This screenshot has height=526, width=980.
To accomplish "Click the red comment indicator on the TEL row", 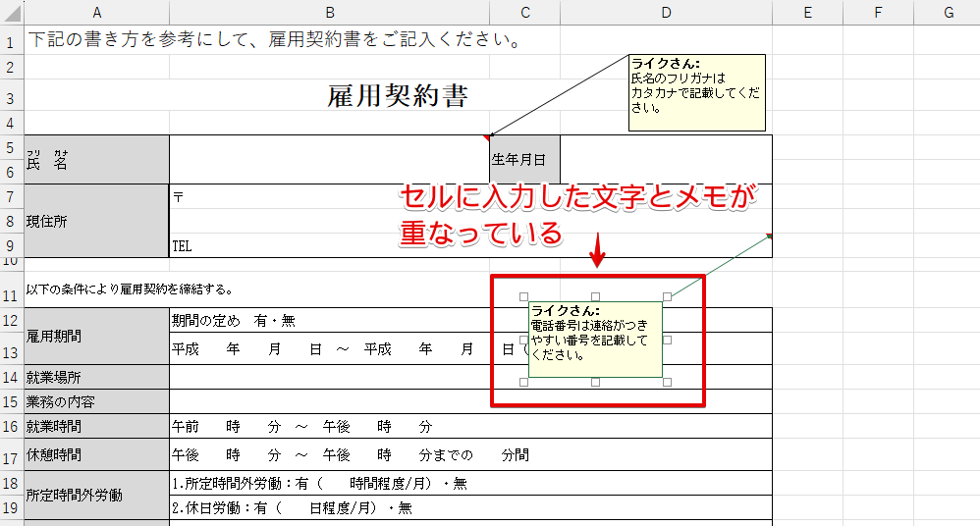I will (x=769, y=236).
